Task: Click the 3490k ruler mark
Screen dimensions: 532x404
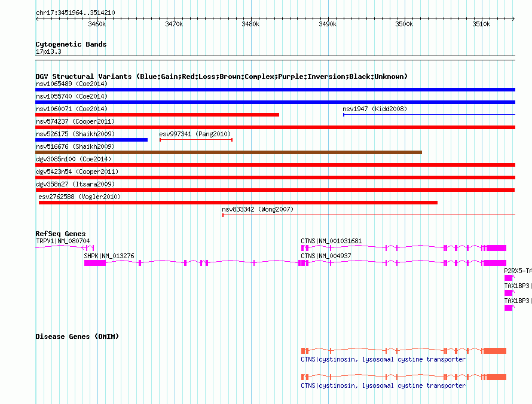Action: (328, 24)
